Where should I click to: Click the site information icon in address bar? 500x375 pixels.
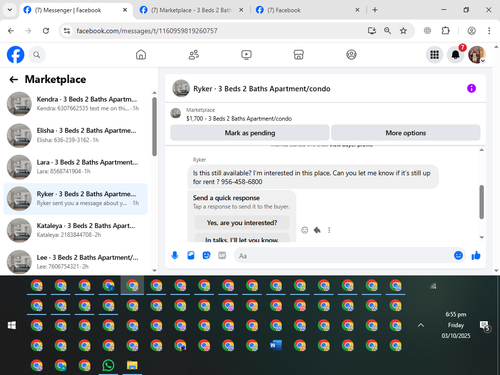pyautogui.click(x=67, y=31)
